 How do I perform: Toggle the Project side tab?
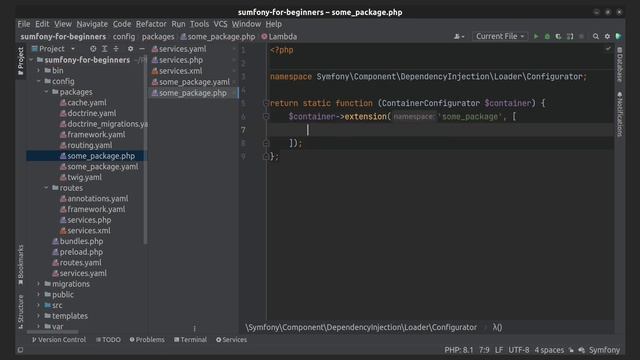[20, 61]
